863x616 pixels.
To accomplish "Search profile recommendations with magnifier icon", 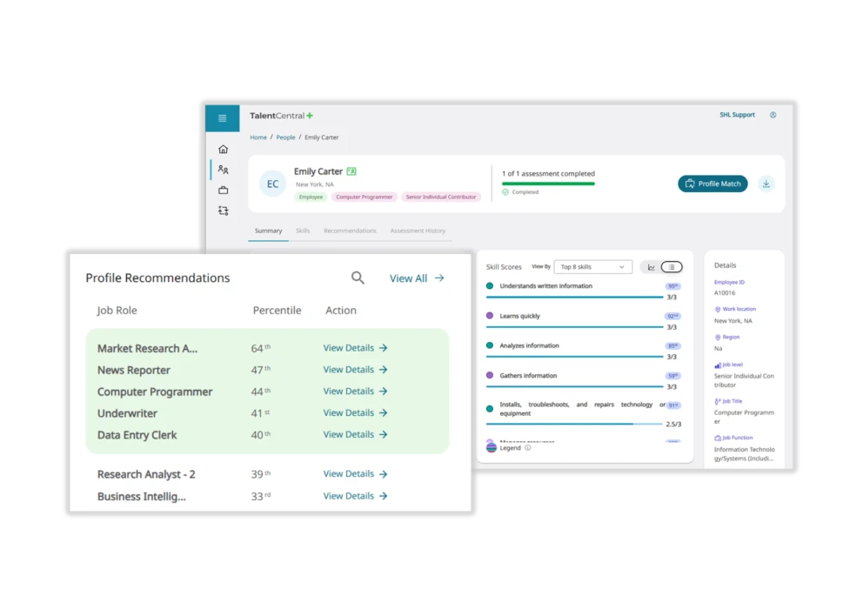I will coord(358,278).
